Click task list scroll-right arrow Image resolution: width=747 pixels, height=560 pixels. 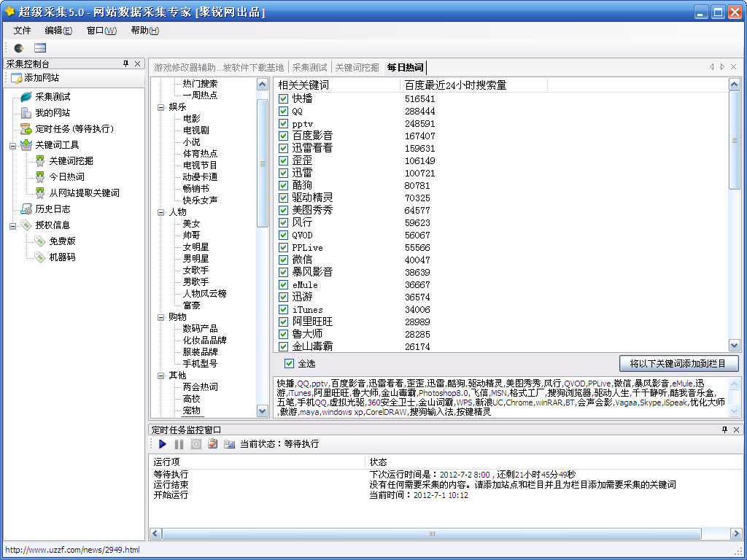pos(737,534)
